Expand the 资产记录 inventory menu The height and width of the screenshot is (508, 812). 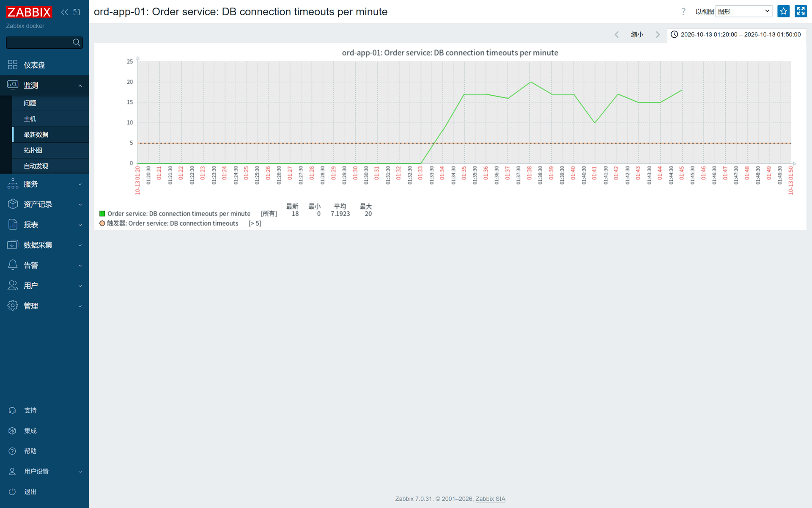[x=44, y=204]
